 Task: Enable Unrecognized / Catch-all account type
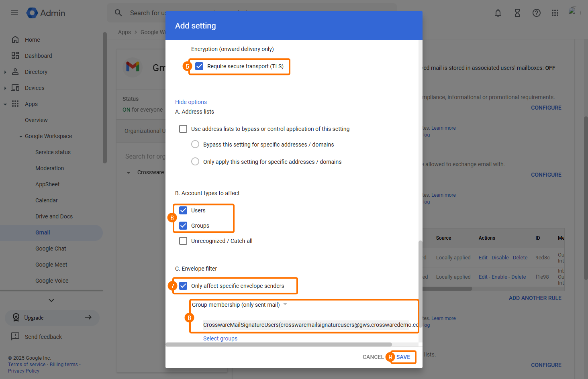183,241
